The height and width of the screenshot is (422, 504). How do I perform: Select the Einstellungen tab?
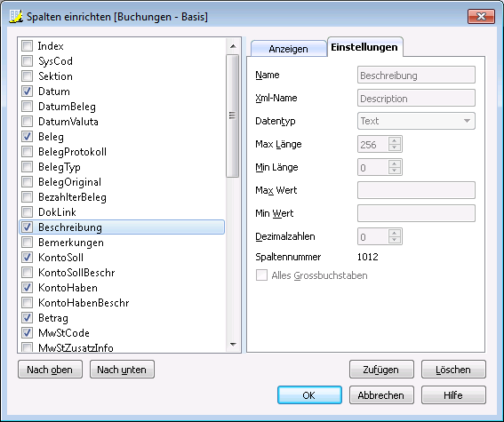[x=364, y=47]
